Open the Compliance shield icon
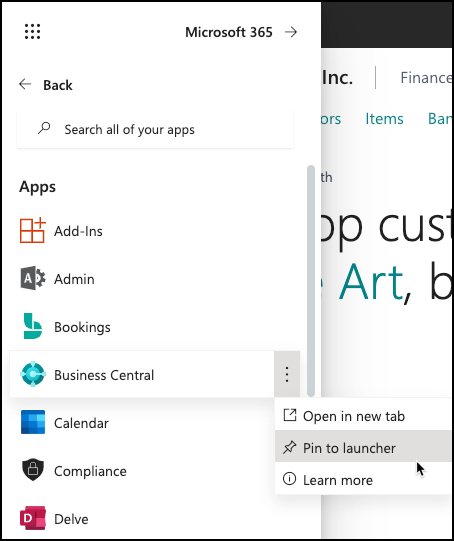Screen dimensions: 454x541 (33, 470)
